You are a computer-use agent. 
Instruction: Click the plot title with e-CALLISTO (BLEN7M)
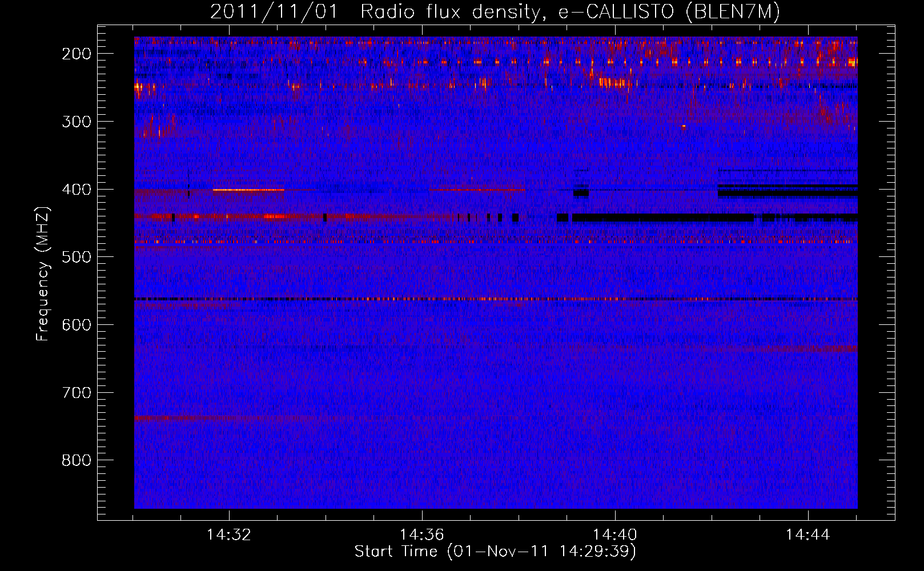495,12
